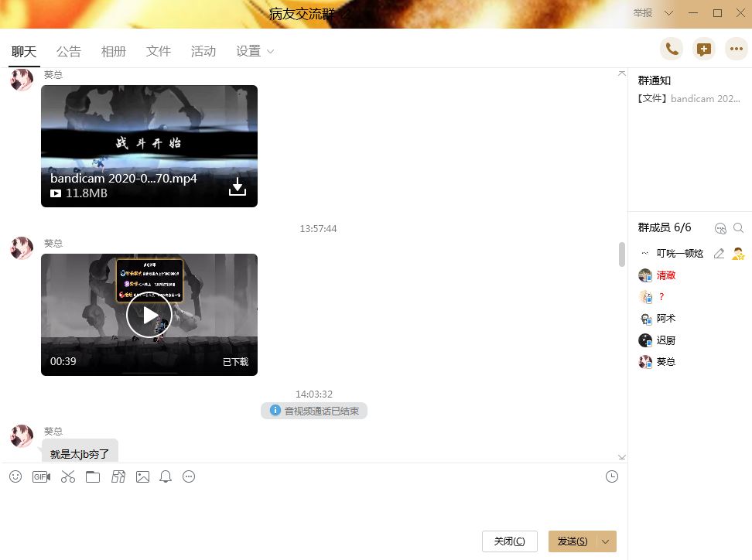
Task: Click the 关闭(C) button
Action: 509,541
